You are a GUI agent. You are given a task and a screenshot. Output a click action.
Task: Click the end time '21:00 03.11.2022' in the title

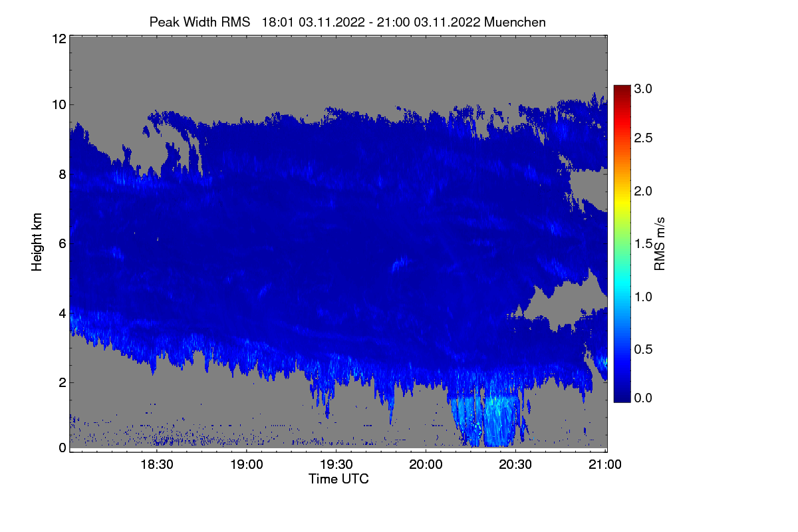tap(428, 22)
